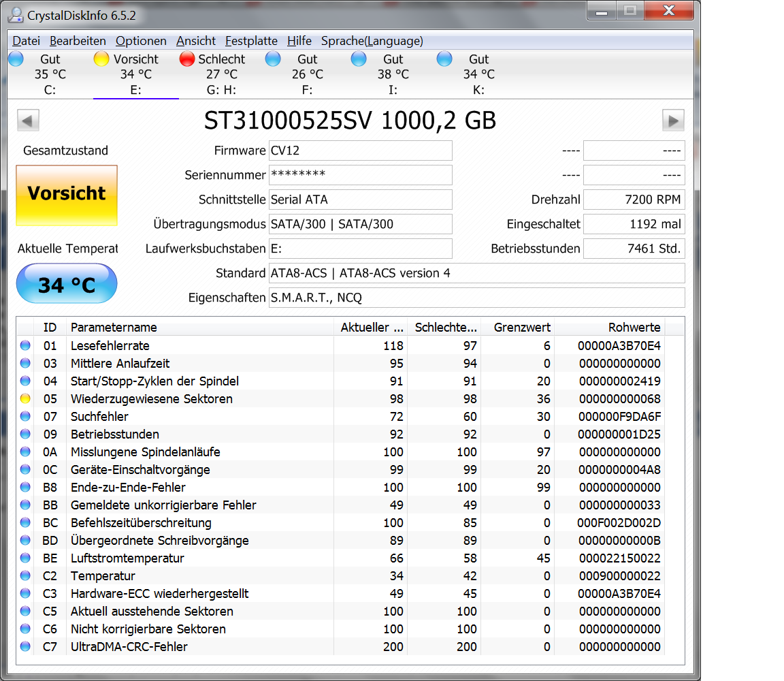Select drive C: with Gut status

click(x=50, y=74)
